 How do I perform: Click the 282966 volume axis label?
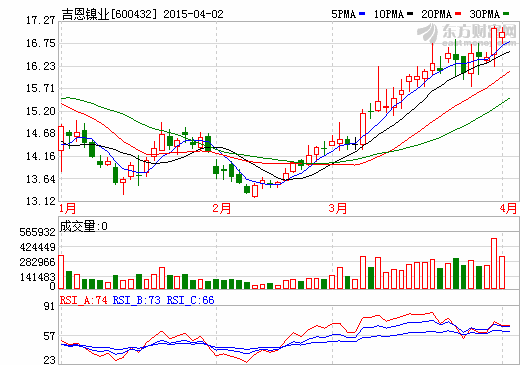[37, 262]
